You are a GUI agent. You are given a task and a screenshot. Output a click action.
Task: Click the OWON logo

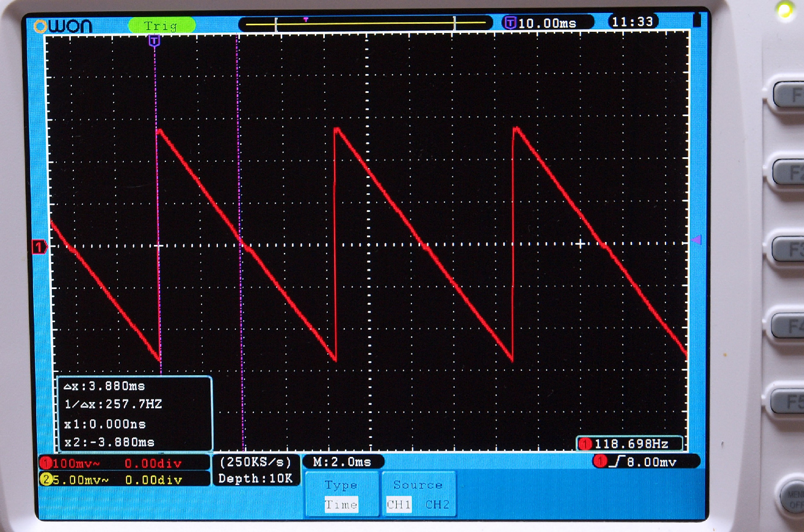point(63,26)
